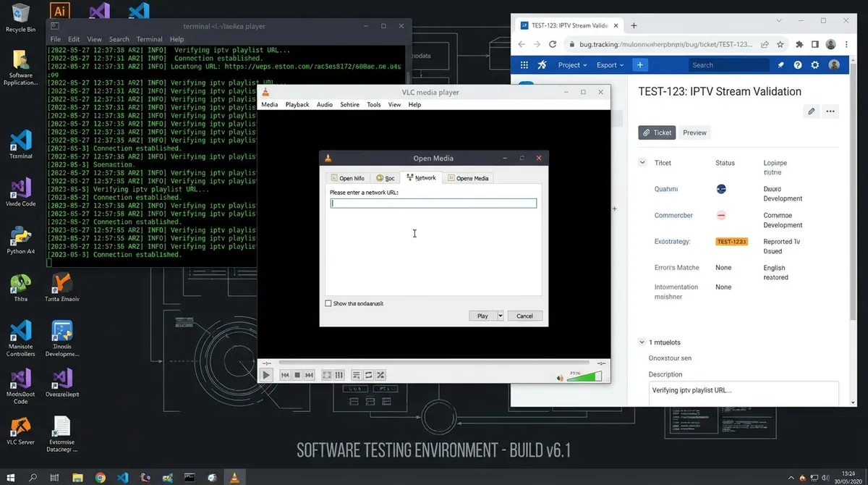Click the VLC playback seek bar
The width and height of the screenshot is (868, 485).
point(434,363)
